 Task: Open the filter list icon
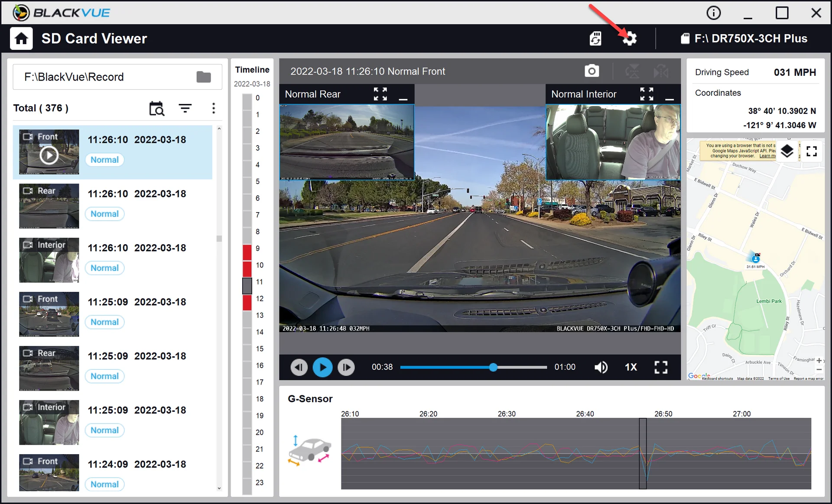click(185, 108)
